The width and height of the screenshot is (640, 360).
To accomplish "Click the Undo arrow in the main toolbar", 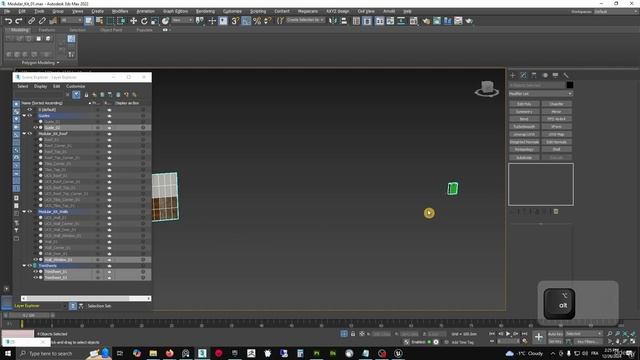I will (8, 21).
